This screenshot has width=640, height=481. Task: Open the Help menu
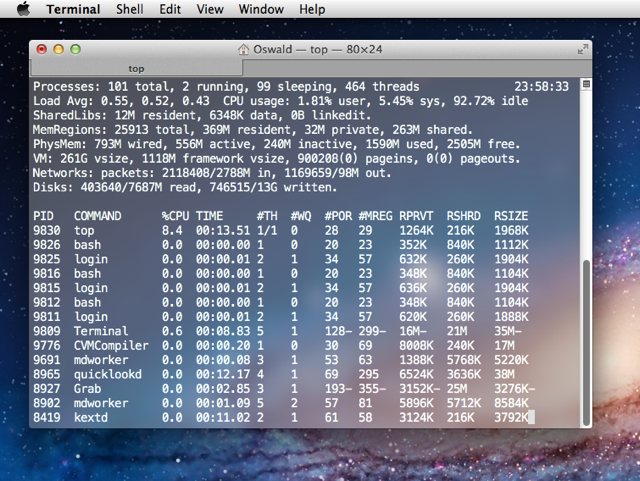312,9
